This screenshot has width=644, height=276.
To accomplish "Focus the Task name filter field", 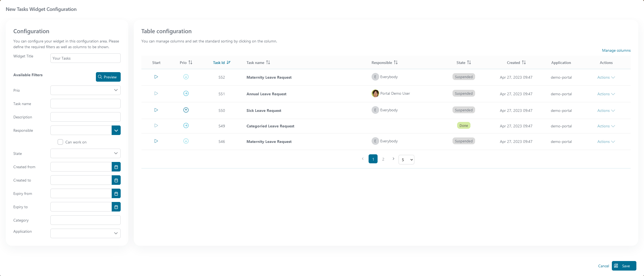I will (86, 104).
